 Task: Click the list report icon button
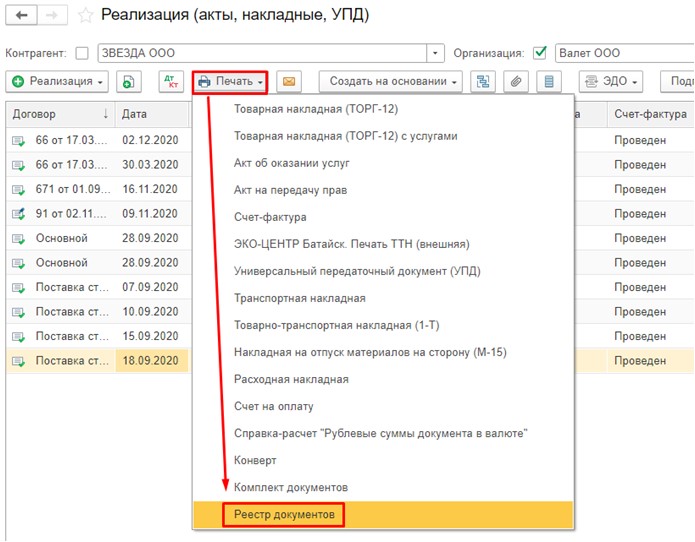pyautogui.click(x=549, y=82)
